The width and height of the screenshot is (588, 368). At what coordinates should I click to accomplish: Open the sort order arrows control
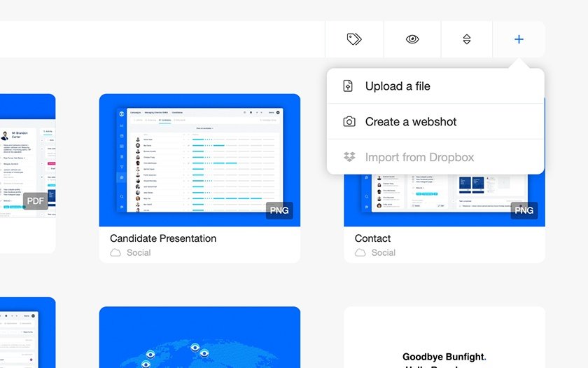pos(466,39)
